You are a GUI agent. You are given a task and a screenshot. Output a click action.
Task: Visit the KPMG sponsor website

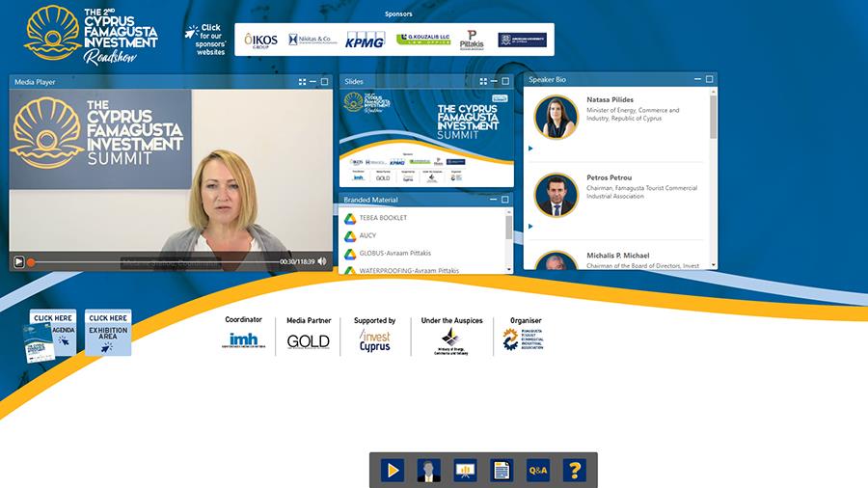(x=366, y=40)
